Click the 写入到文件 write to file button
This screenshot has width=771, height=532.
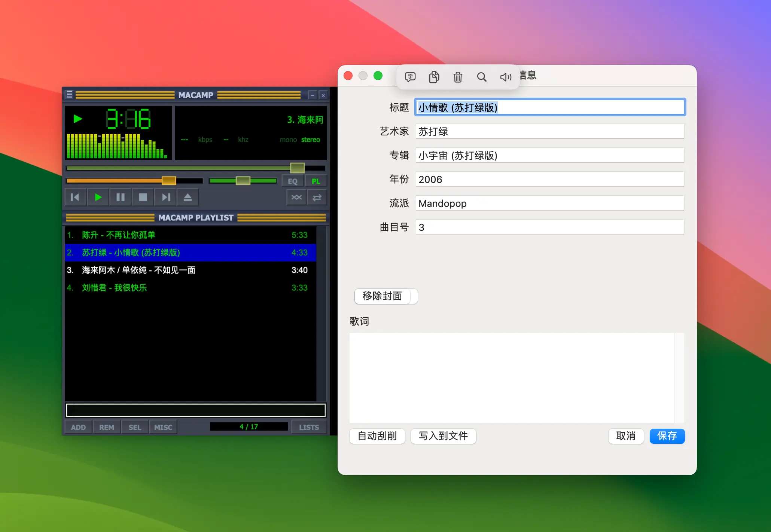443,436
